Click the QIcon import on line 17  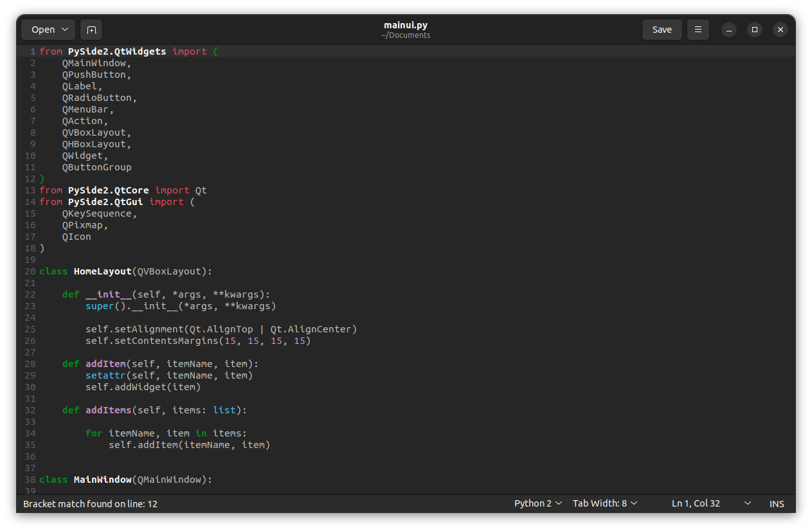coord(77,236)
